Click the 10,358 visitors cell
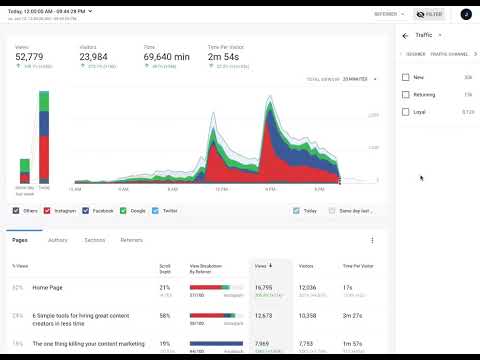 [307, 315]
